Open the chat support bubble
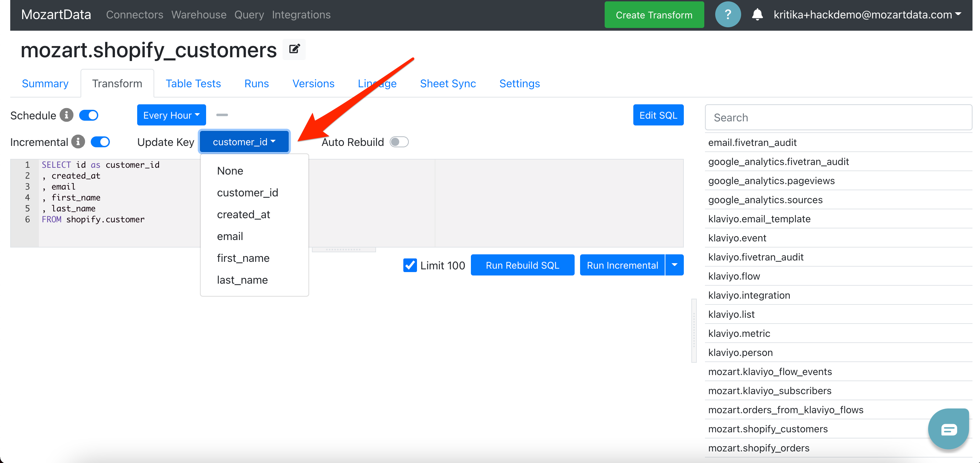The width and height of the screenshot is (980, 463). tap(948, 429)
